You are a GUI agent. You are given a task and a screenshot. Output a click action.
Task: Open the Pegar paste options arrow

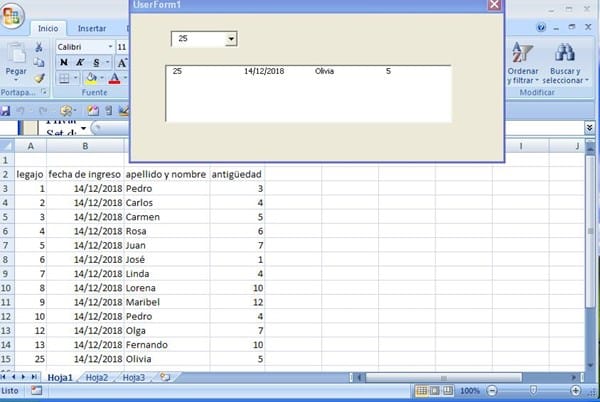16,80
